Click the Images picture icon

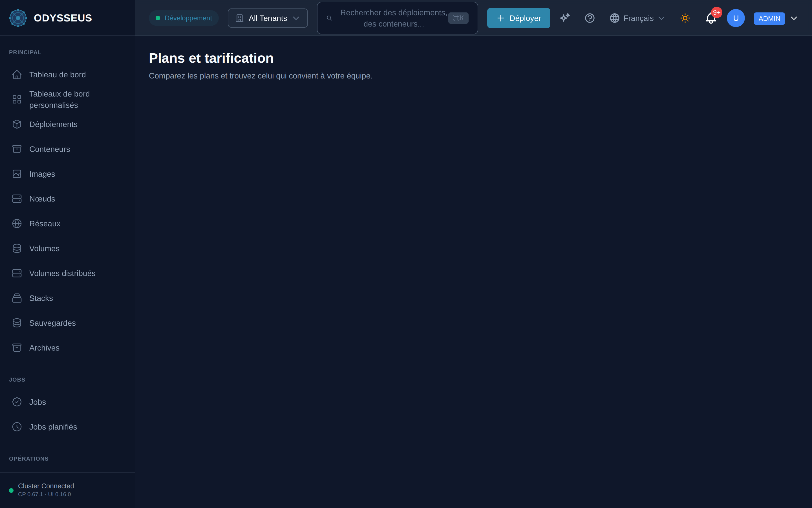[x=17, y=174]
